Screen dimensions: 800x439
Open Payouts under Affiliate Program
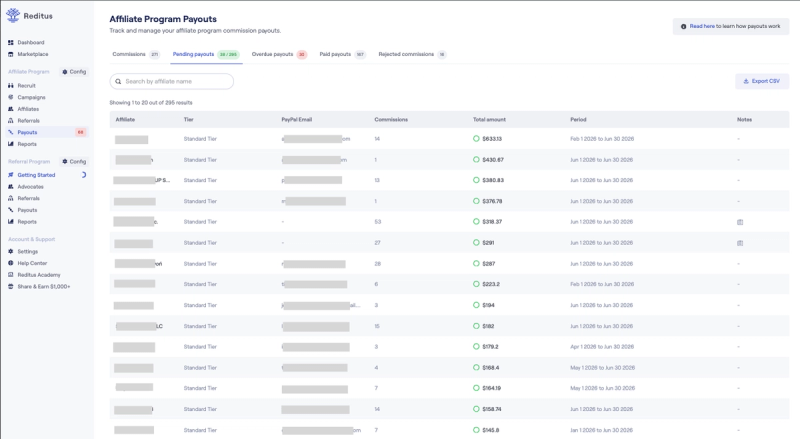pos(46,132)
